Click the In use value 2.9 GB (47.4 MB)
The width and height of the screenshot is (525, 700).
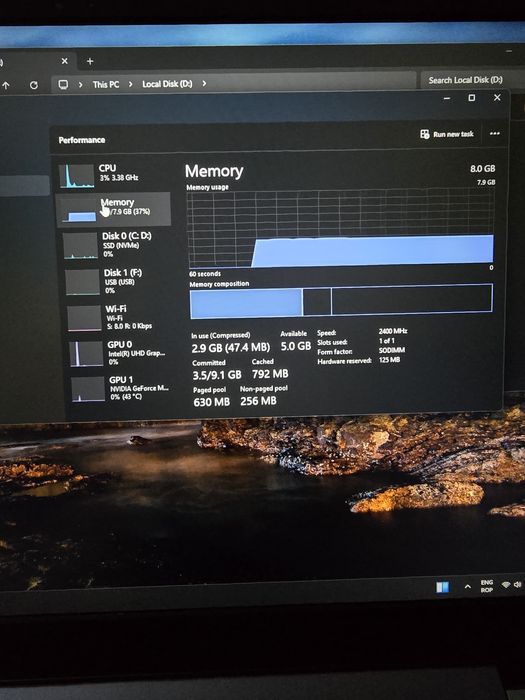coord(231,348)
